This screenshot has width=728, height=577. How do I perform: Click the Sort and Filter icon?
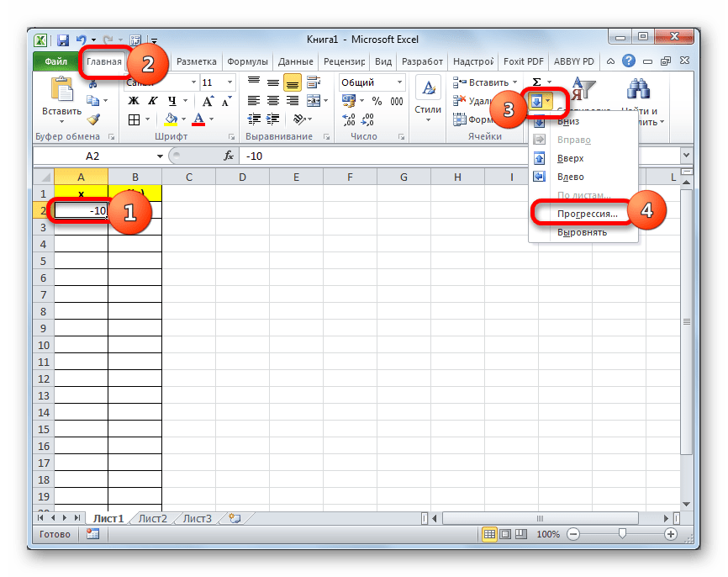(583, 88)
